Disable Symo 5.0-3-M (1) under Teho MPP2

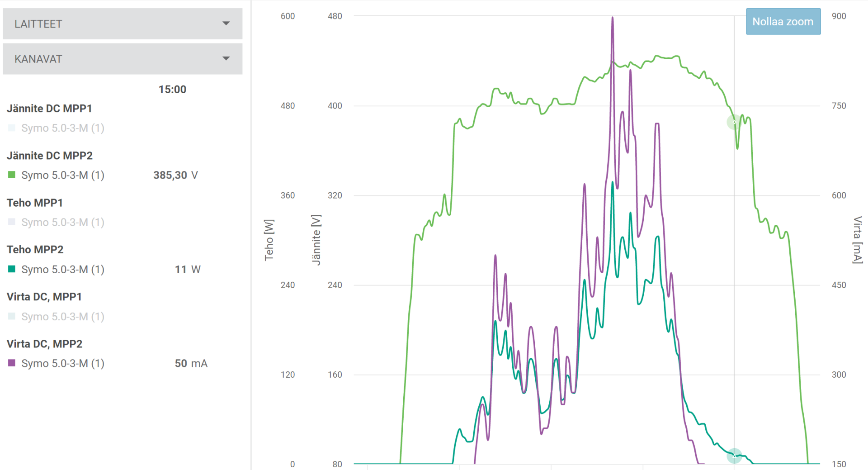point(62,269)
